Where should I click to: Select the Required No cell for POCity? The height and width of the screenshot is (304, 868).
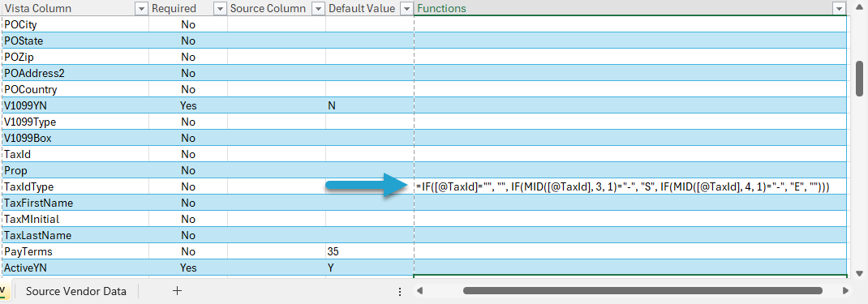coord(188,24)
